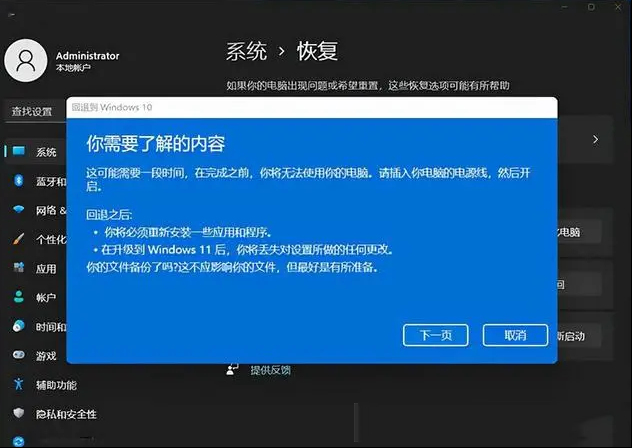Select the network Wi-Fi sidebar icon

(19, 209)
